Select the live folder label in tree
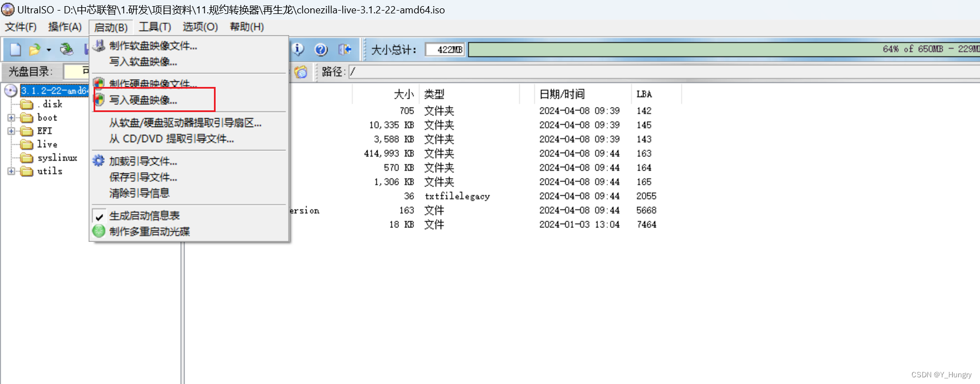980x384 pixels. click(47, 144)
